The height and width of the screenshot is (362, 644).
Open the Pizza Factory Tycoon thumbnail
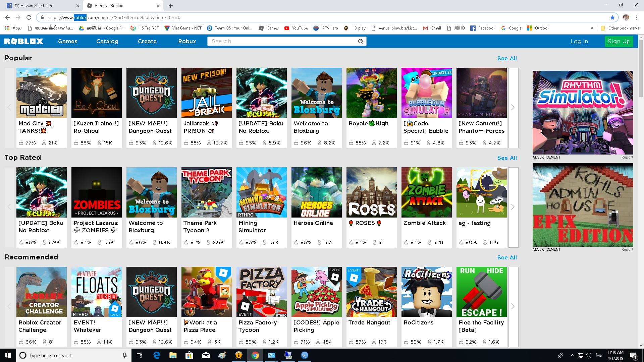coord(262,292)
